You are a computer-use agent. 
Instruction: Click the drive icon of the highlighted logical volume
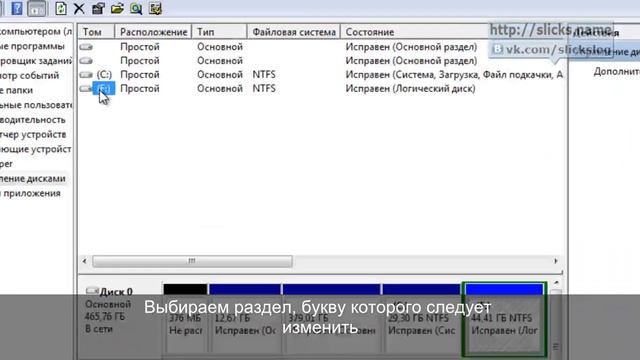coord(86,89)
